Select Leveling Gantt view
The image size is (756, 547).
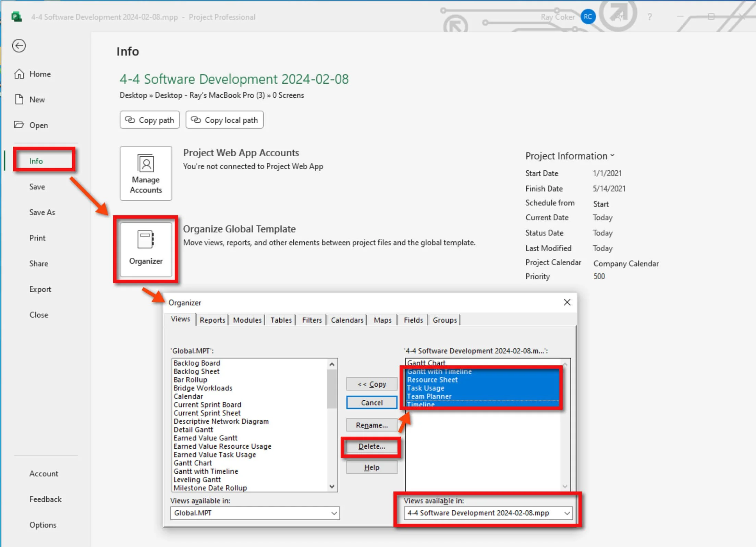(197, 479)
